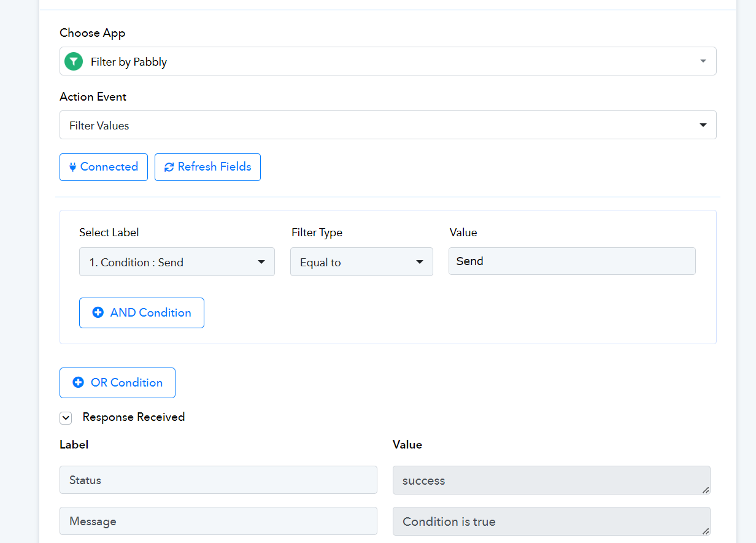The height and width of the screenshot is (543, 756).
Task: Open the Select Label dropdown
Action: 177,262
